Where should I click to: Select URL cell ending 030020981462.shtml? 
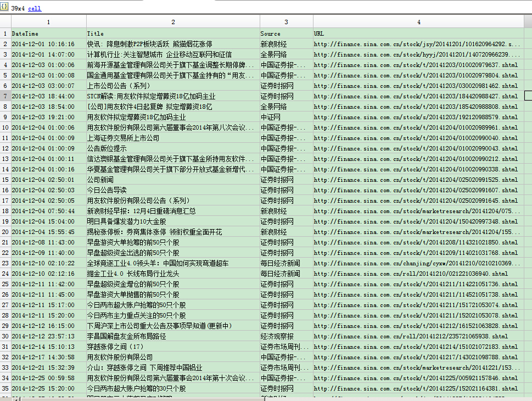419,86
